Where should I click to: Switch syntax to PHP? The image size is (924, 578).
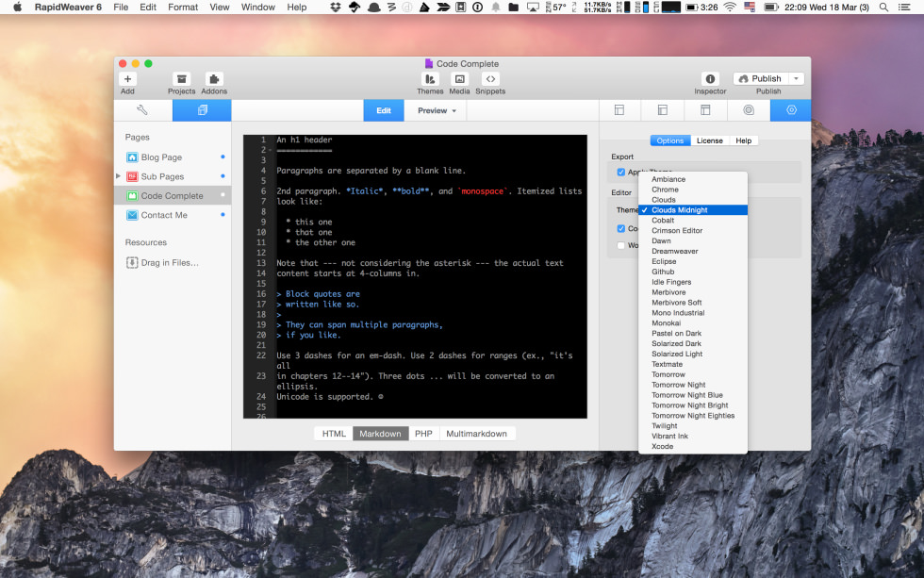tap(423, 434)
